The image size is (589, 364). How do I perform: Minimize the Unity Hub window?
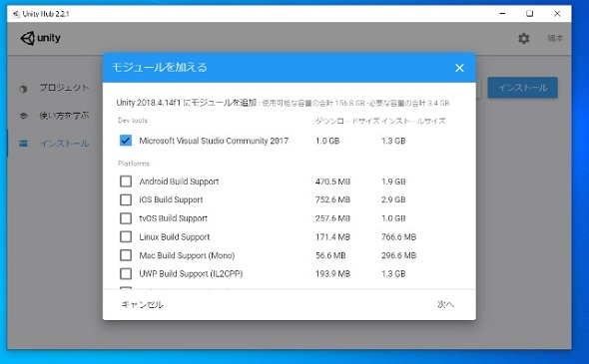click(x=502, y=14)
